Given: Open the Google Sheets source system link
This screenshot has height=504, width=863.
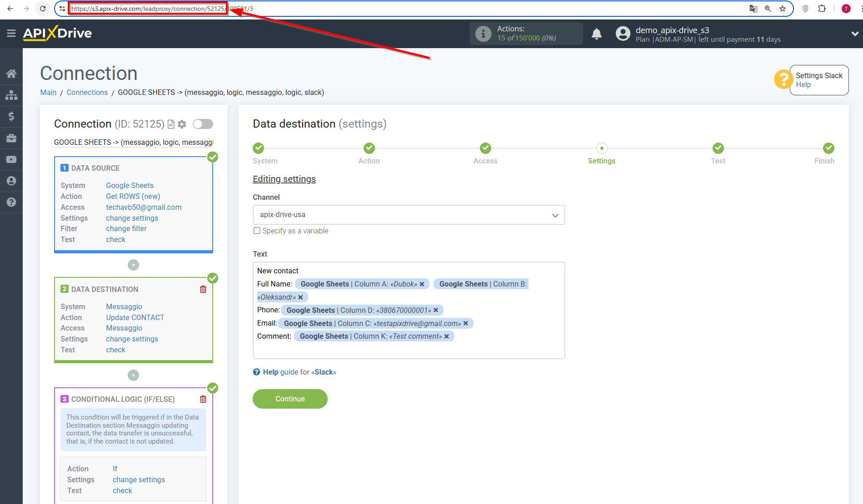Looking at the screenshot, I should click(130, 185).
